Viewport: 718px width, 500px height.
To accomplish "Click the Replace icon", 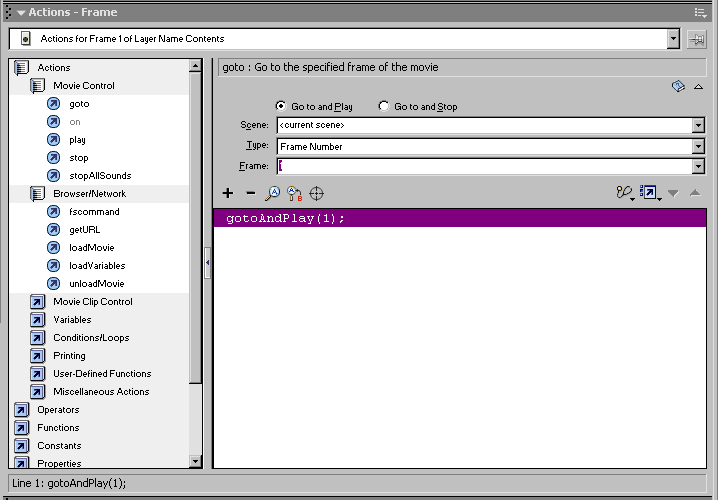I will pyautogui.click(x=294, y=193).
